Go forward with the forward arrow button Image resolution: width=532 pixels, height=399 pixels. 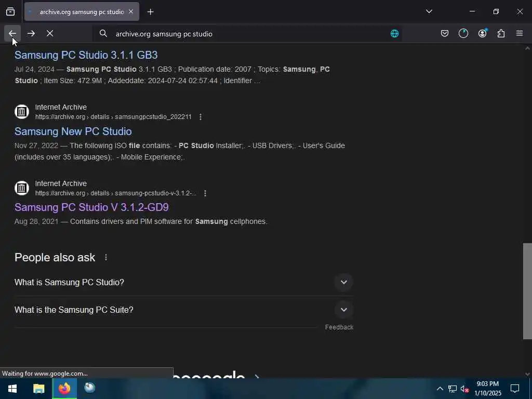click(x=31, y=33)
